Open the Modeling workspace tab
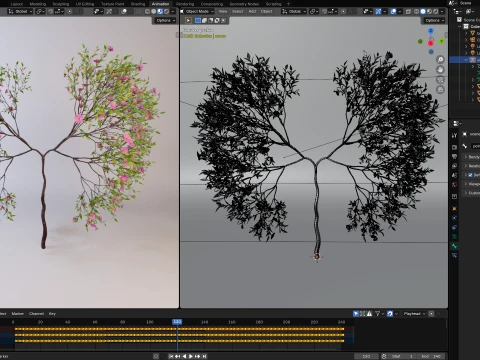The image size is (480, 360). (x=38, y=4)
